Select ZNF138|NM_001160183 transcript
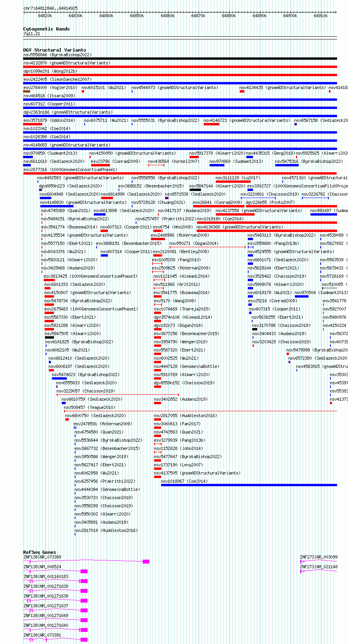The image size is (348, 644). tap(46, 576)
